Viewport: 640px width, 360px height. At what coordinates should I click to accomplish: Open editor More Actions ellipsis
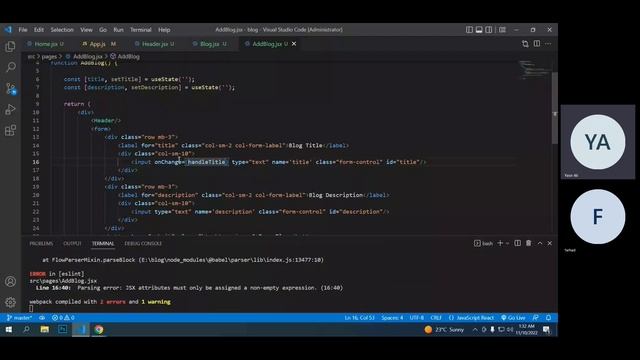[x=548, y=44]
